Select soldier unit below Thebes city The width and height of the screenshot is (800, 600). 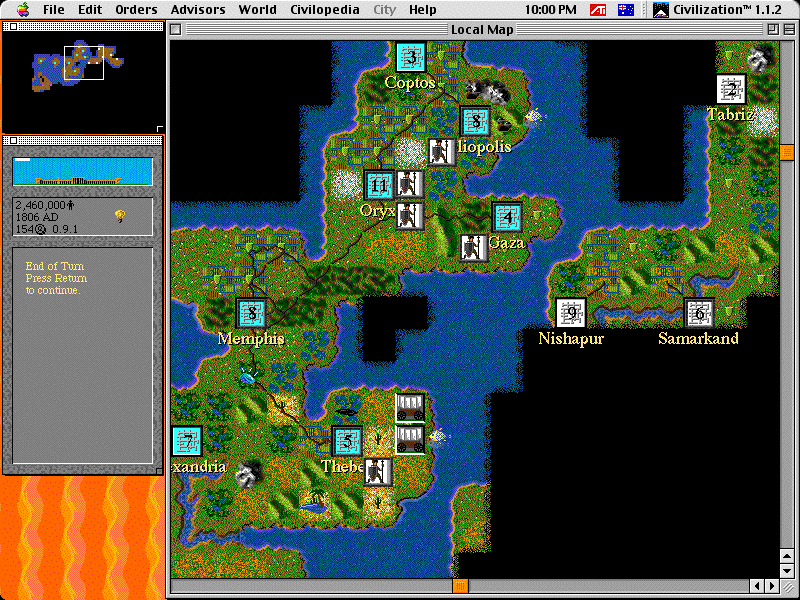click(378, 472)
